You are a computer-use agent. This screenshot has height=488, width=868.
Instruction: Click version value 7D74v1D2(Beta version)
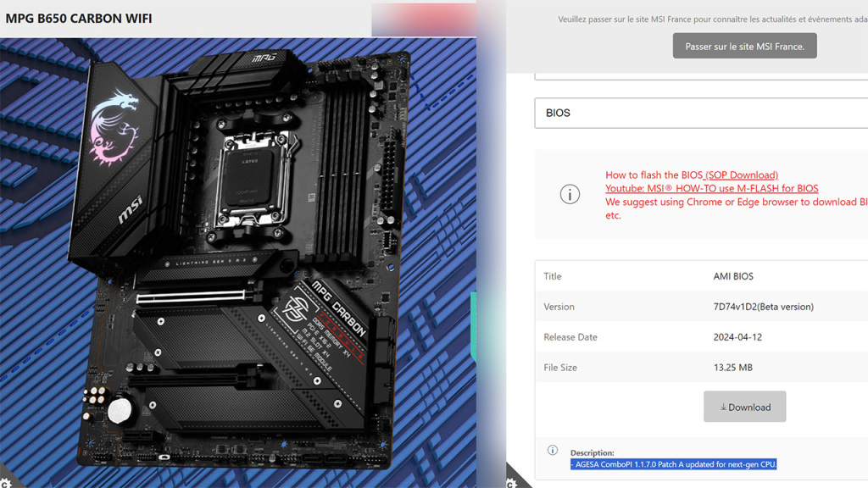pyautogui.click(x=764, y=307)
